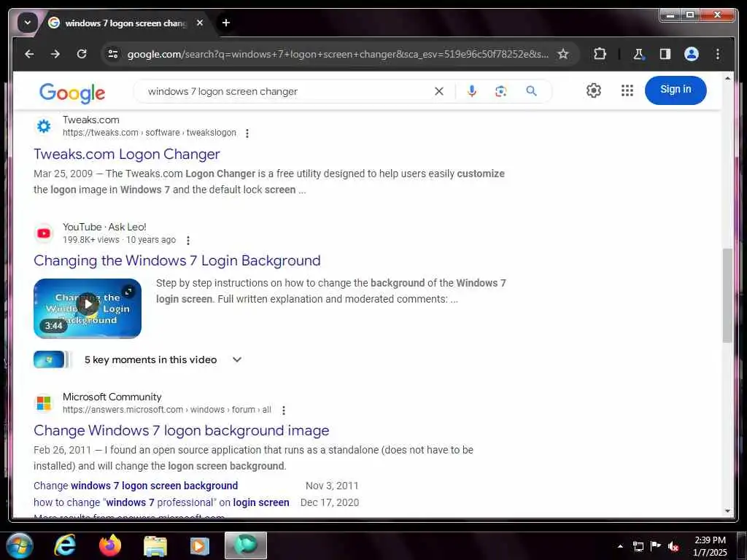Image resolution: width=747 pixels, height=560 pixels.
Task: Click the scrollbar up arrow
Action: pyautogui.click(x=727, y=78)
